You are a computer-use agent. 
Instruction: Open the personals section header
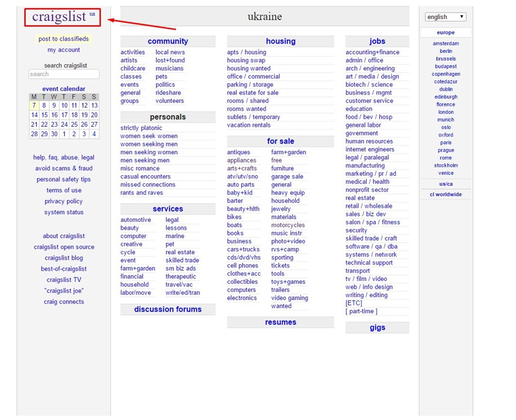pos(168,117)
